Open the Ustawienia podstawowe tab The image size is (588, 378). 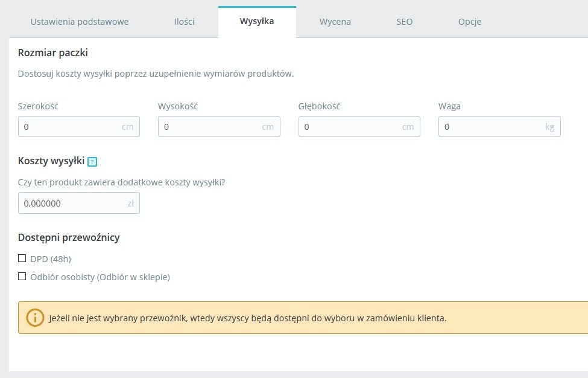coord(80,22)
